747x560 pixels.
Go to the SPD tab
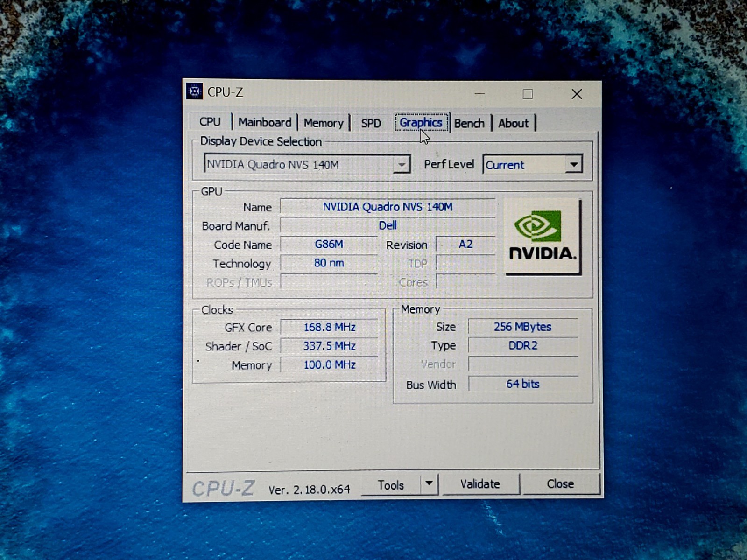pos(371,123)
